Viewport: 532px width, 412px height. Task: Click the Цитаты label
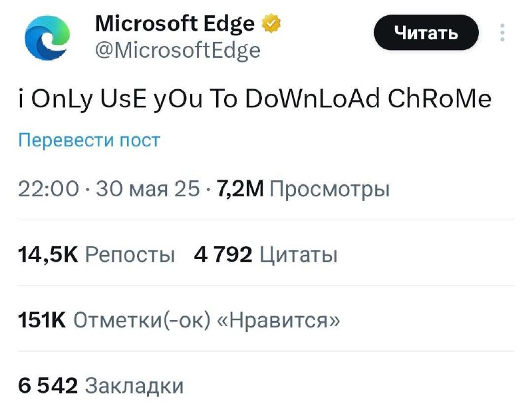[x=299, y=254]
